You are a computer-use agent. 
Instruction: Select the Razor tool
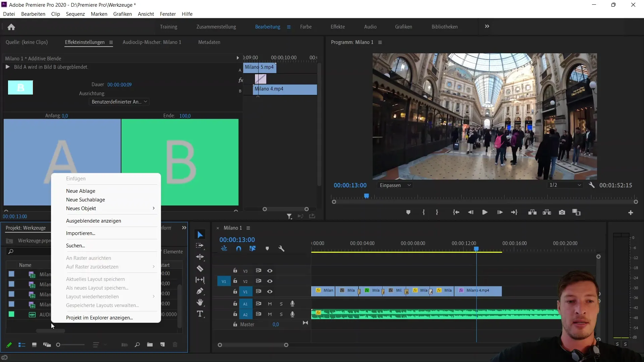200,268
